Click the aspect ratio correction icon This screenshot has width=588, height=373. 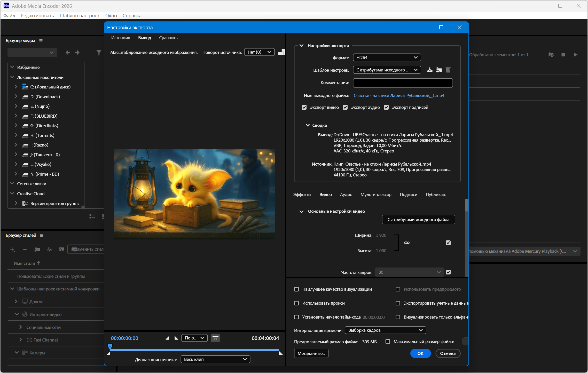point(215,338)
